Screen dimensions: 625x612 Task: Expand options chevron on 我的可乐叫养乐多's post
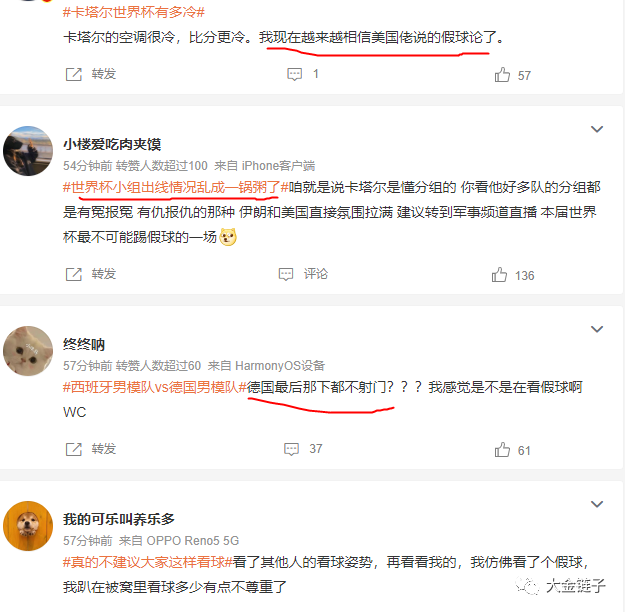click(597, 504)
